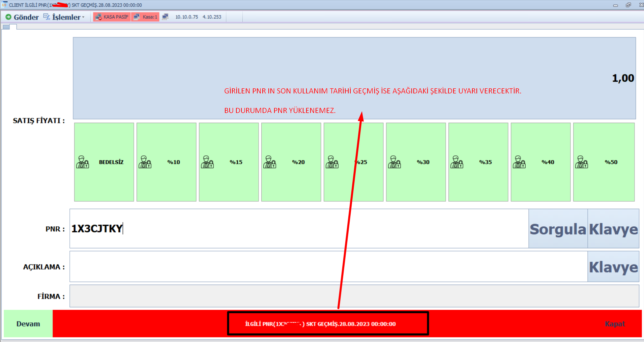Click the green Gönder arrow icon
The image size is (644, 342).
pos(8,17)
